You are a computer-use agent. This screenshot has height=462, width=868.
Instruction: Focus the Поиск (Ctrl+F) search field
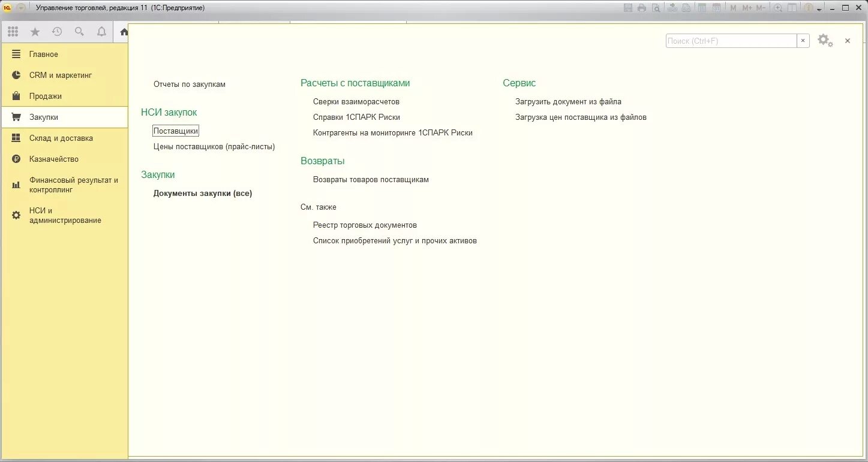731,41
